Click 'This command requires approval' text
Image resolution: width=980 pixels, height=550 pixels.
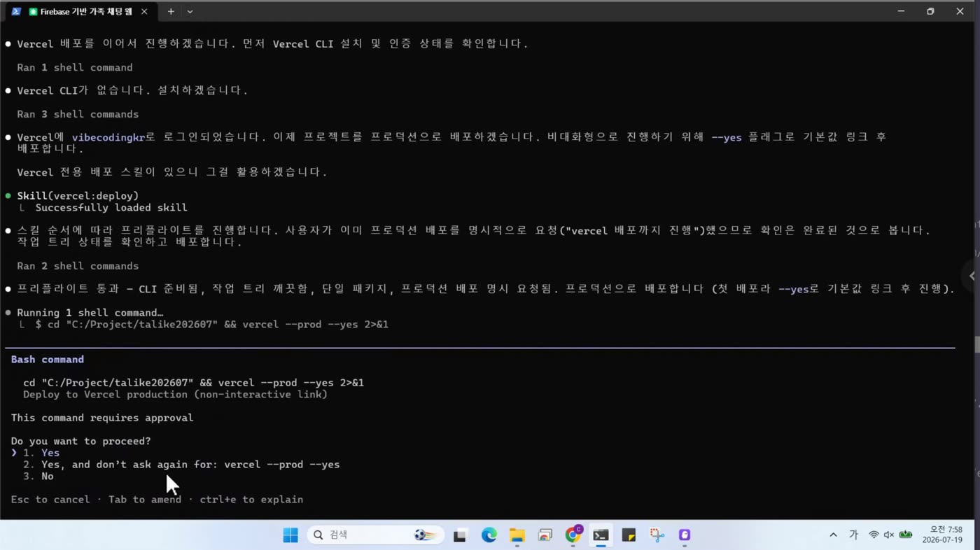pyautogui.click(x=102, y=418)
